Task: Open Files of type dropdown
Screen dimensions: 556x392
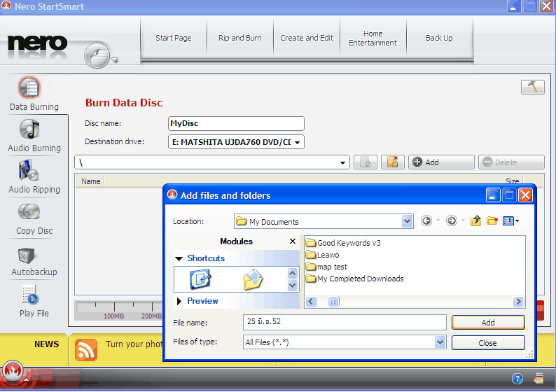Action: (x=440, y=342)
